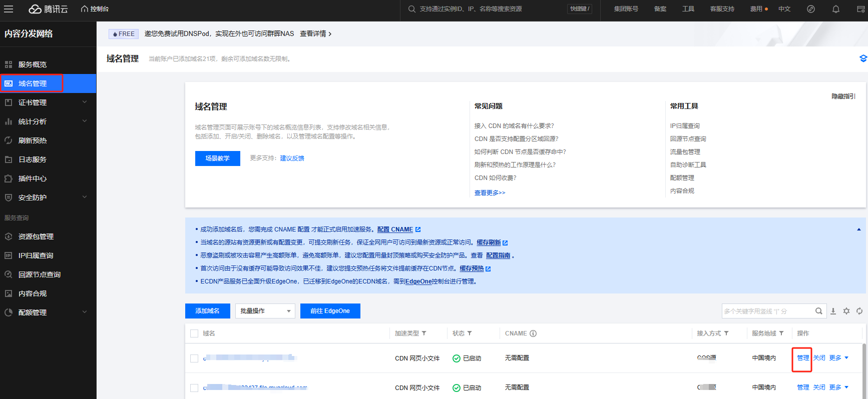Filter by 加速类型 column filter
This screenshot has height=399, width=868.
[424, 333]
